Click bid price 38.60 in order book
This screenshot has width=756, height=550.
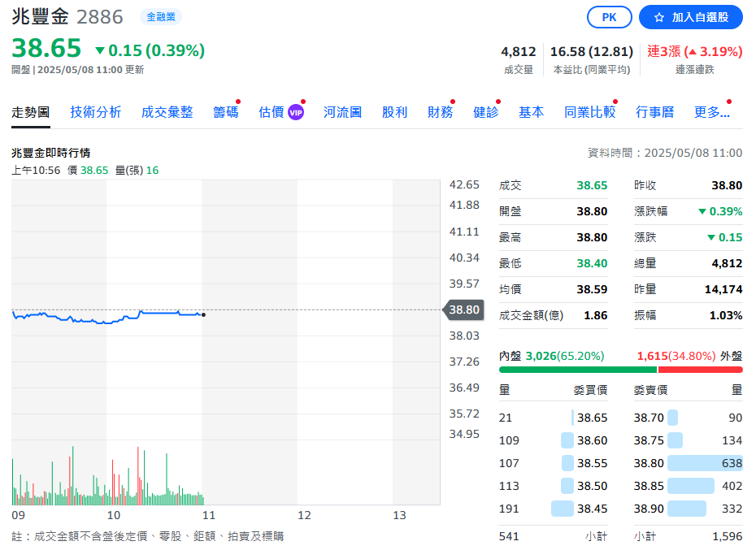(592, 440)
